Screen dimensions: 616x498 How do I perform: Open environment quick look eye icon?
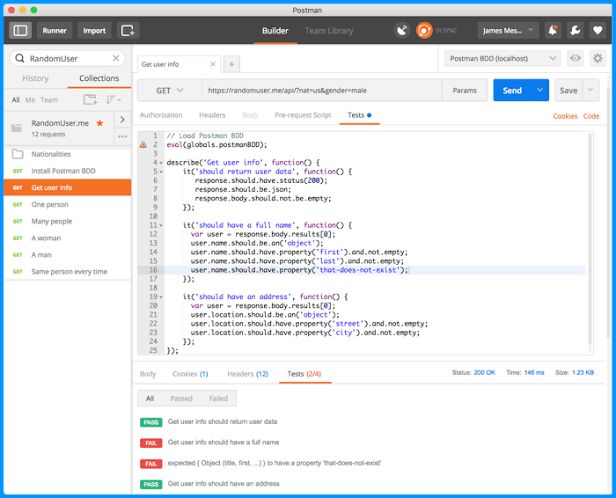tap(575, 59)
